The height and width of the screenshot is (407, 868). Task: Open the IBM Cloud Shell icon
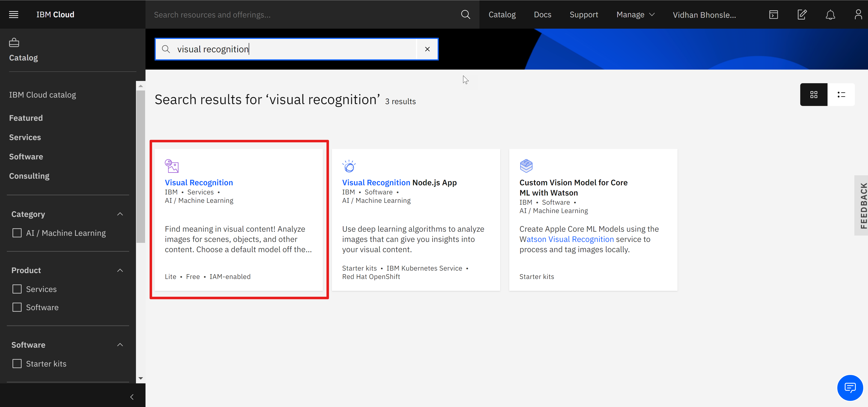773,15
